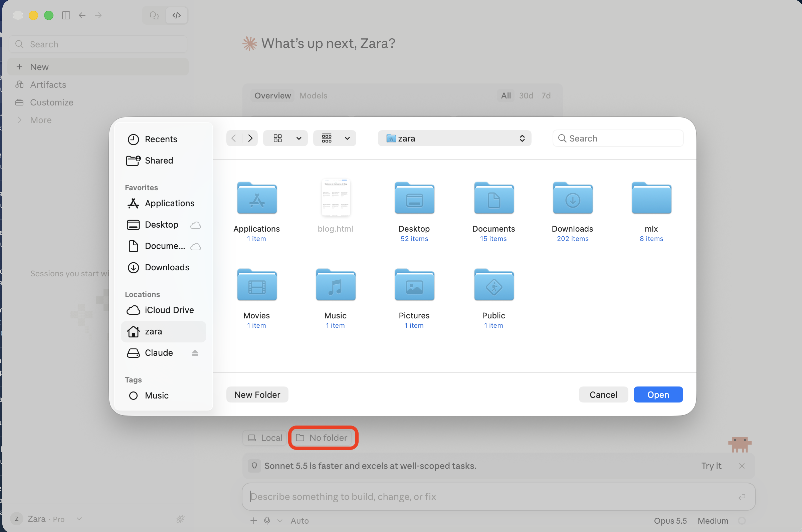This screenshot has width=802, height=532.
Task: Click the Open button
Action: tap(658, 394)
